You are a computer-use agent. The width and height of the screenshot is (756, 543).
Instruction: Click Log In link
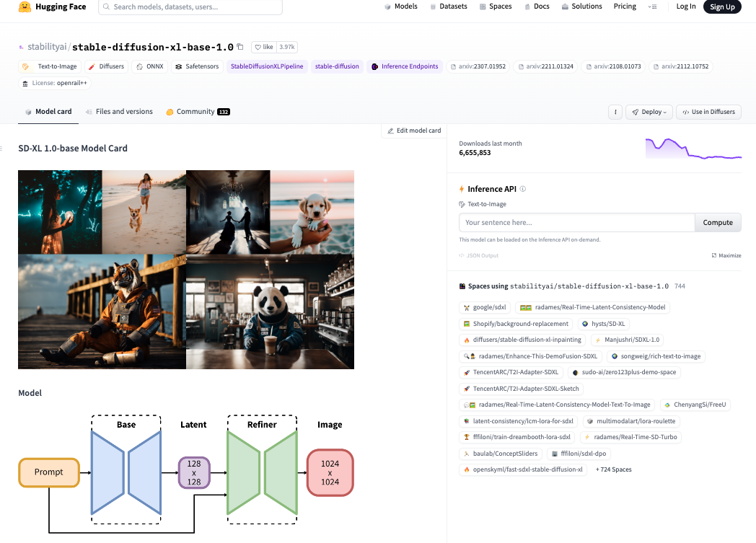click(685, 6)
